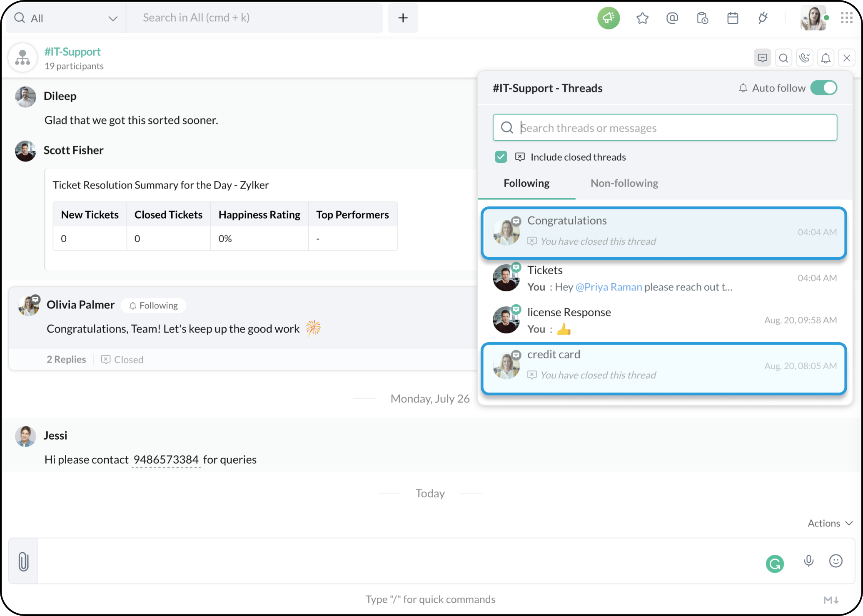The width and height of the screenshot is (863, 616).
Task: Expand the Actions dropdown
Action: [x=830, y=523]
